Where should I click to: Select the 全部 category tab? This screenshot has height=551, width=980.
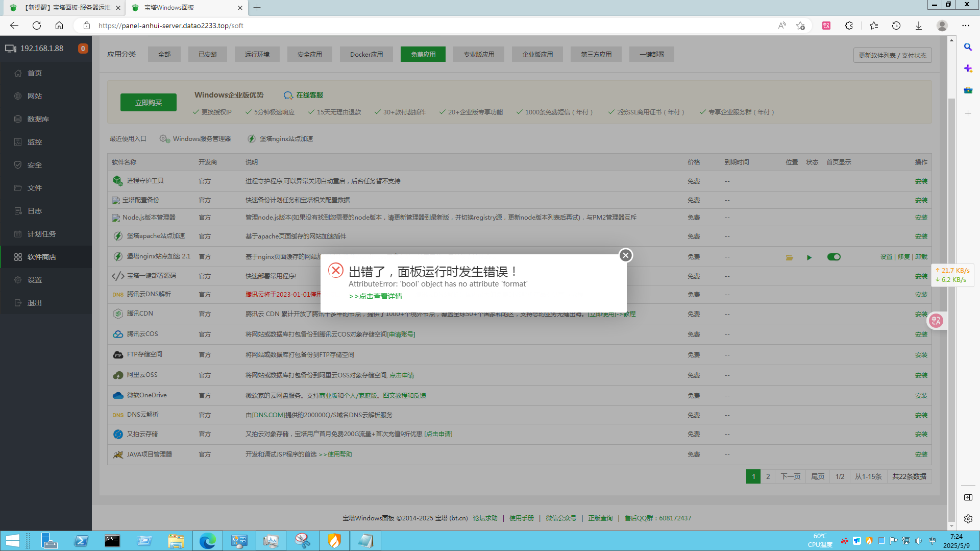pos(164,54)
